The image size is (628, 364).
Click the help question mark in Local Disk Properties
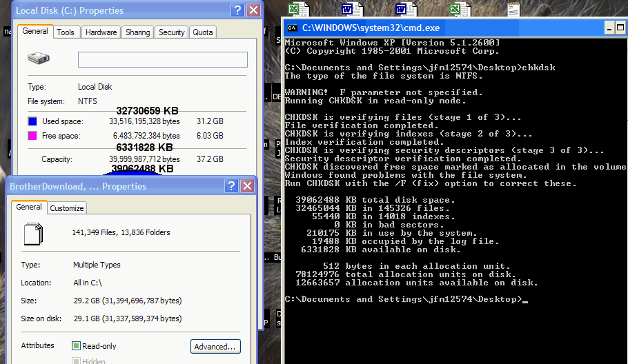237,10
